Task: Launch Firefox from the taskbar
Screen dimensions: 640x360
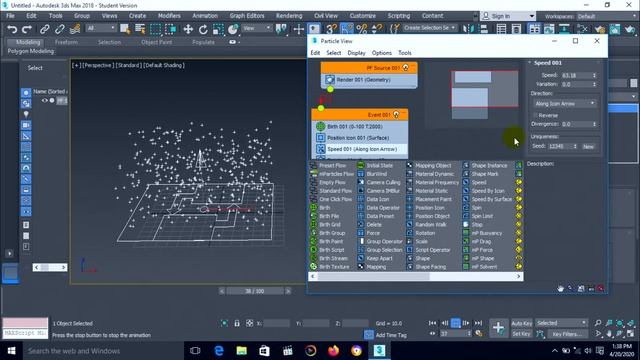Action: point(333,351)
